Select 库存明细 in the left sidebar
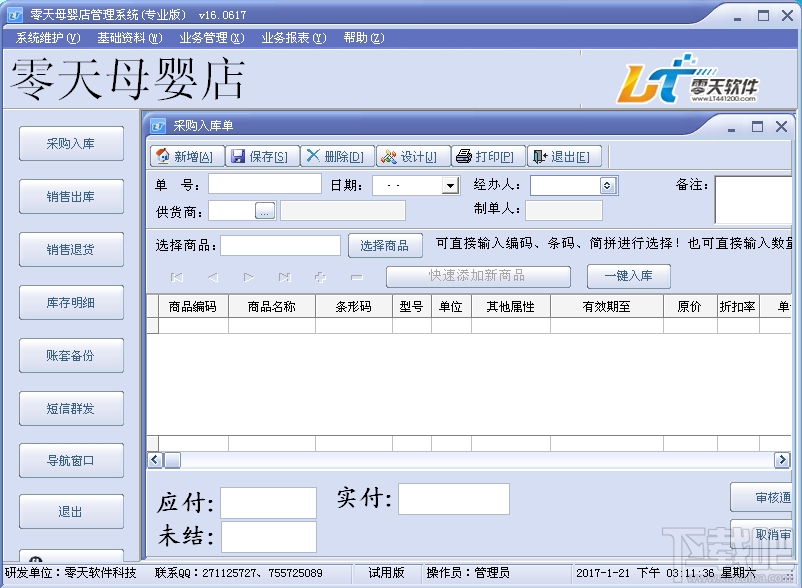802x588 pixels. point(70,302)
